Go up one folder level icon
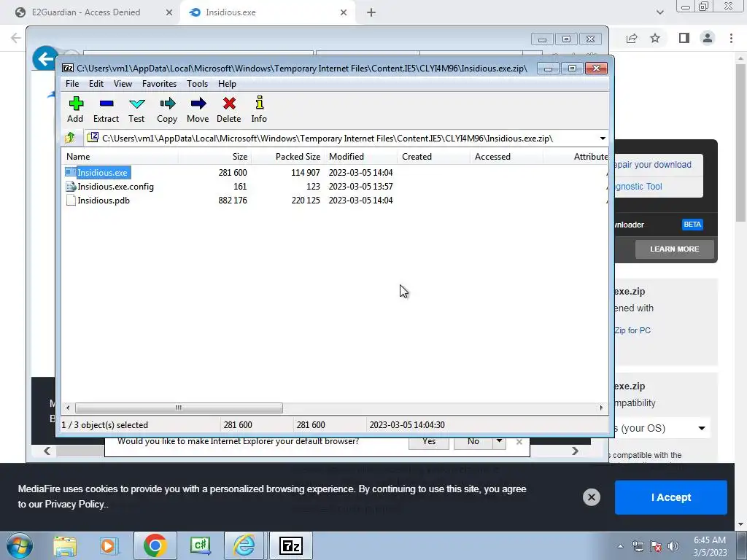Viewport: 747px width, 560px height. [70, 138]
